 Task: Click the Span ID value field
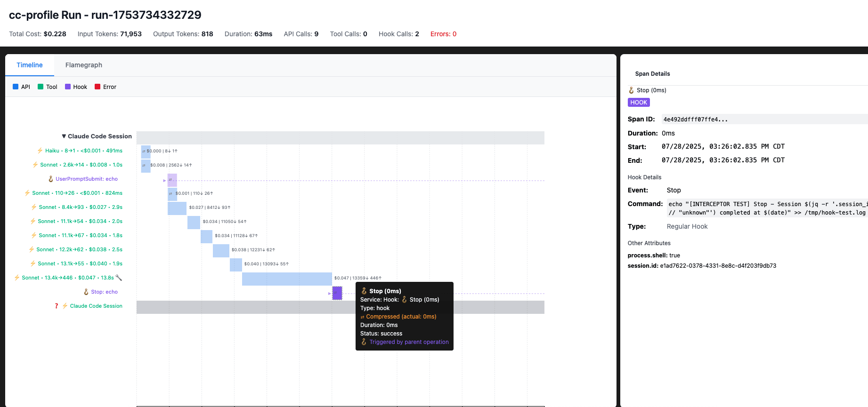(765, 120)
